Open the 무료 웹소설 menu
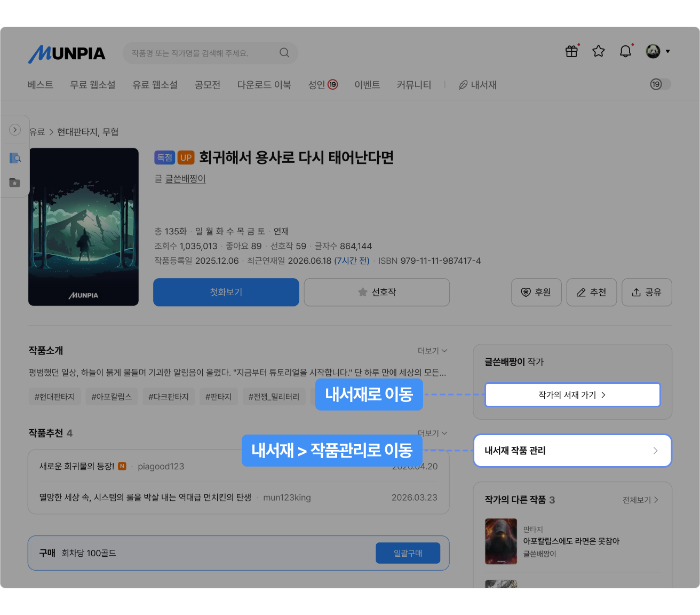This screenshot has width=700, height=615. point(93,85)
